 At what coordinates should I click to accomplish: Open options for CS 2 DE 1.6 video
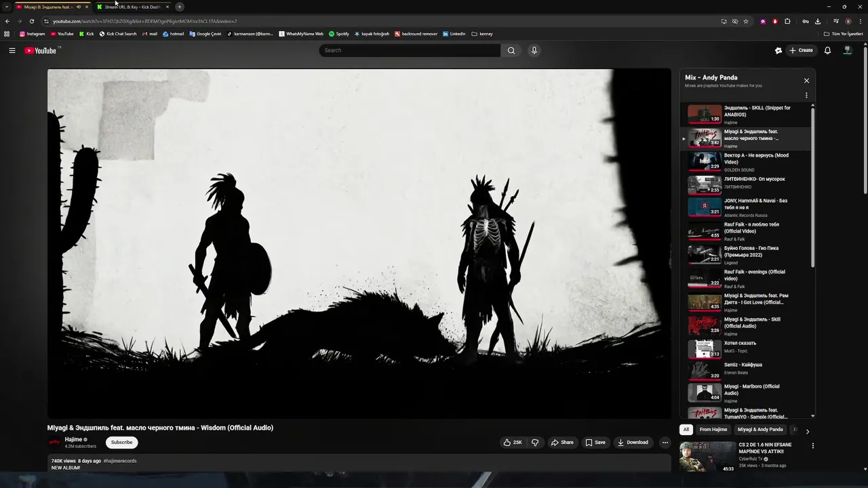tap(812, 446)
